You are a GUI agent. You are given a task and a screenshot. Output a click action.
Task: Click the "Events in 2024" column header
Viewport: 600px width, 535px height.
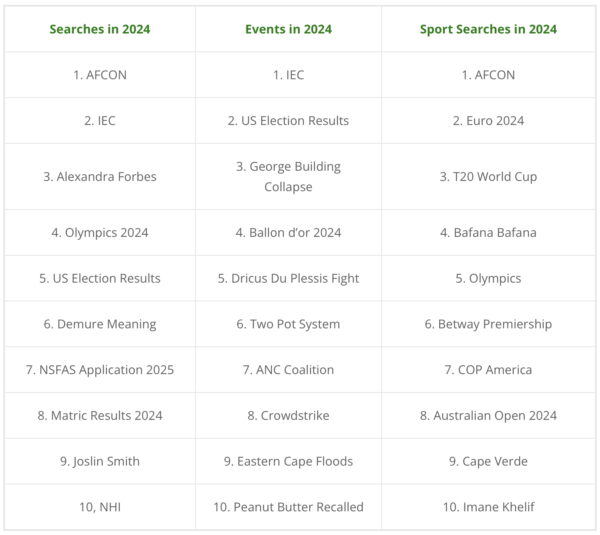tap(288, 29)
